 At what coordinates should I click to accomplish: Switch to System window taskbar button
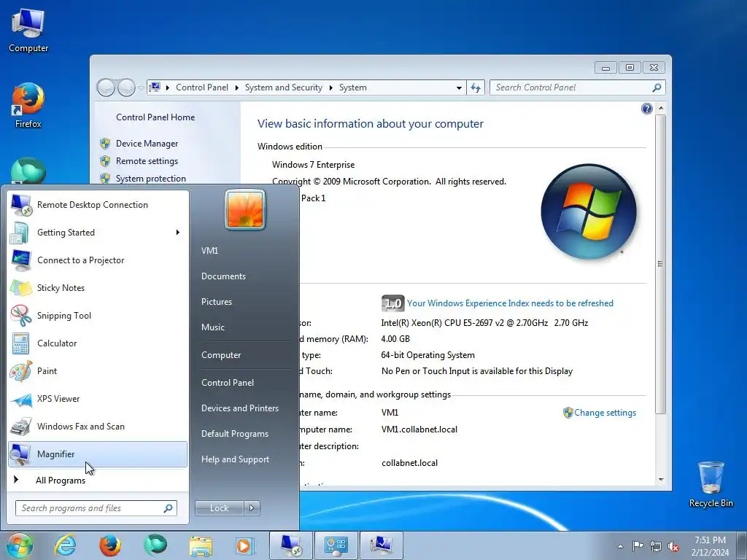[381, 545]
